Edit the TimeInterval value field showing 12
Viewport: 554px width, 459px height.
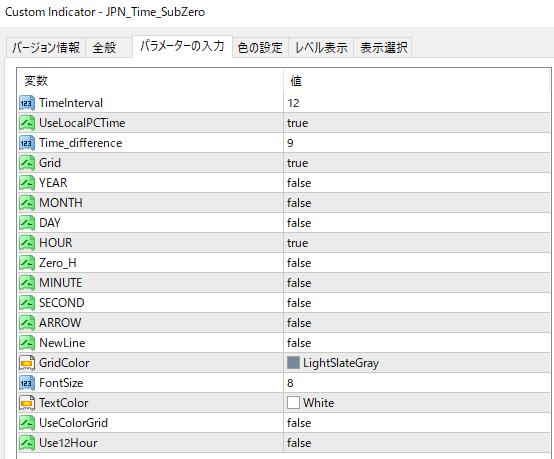click(x=417, y=103)
